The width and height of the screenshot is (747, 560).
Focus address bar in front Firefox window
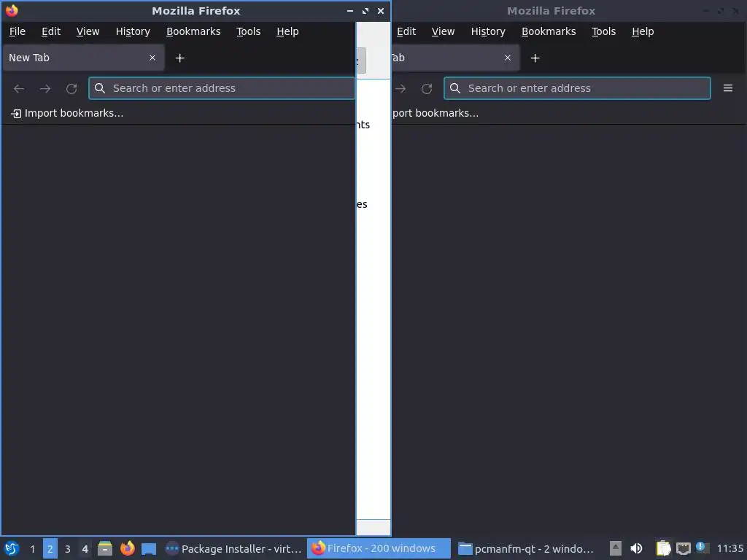click(222, 88)
